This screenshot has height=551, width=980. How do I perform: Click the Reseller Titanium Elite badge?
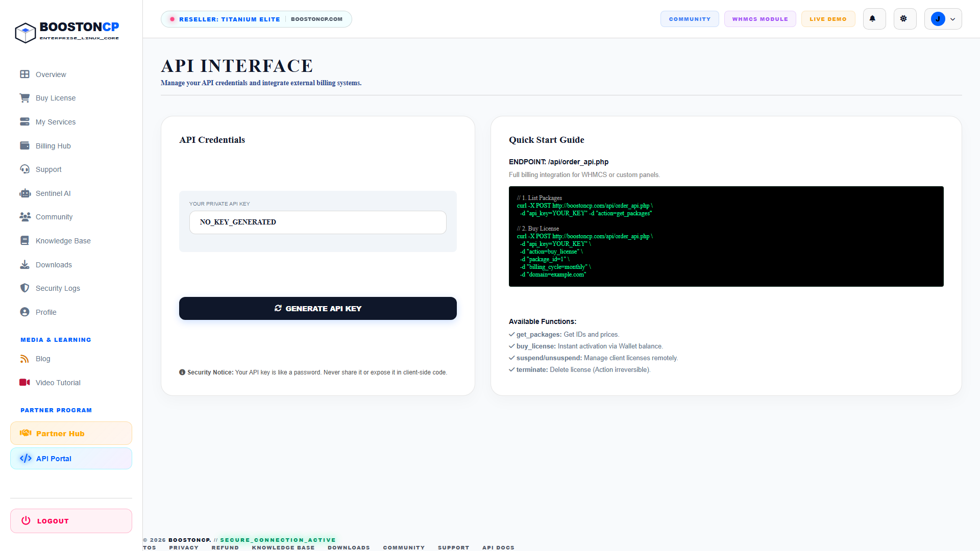[x=256, y=19]
